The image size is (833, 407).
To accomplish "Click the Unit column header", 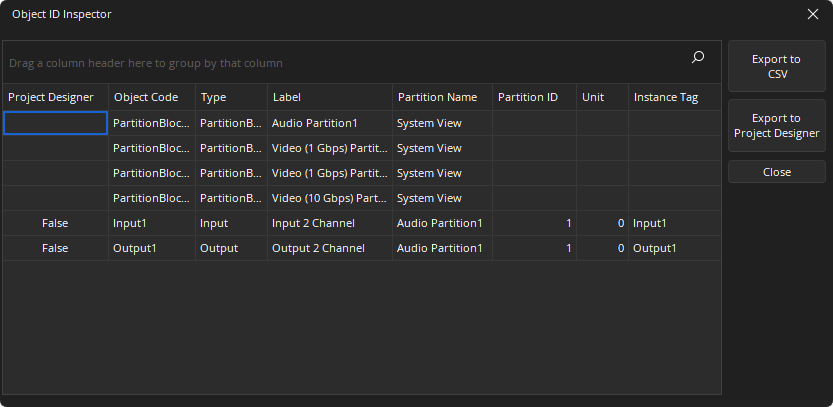I will pos(593,97).
